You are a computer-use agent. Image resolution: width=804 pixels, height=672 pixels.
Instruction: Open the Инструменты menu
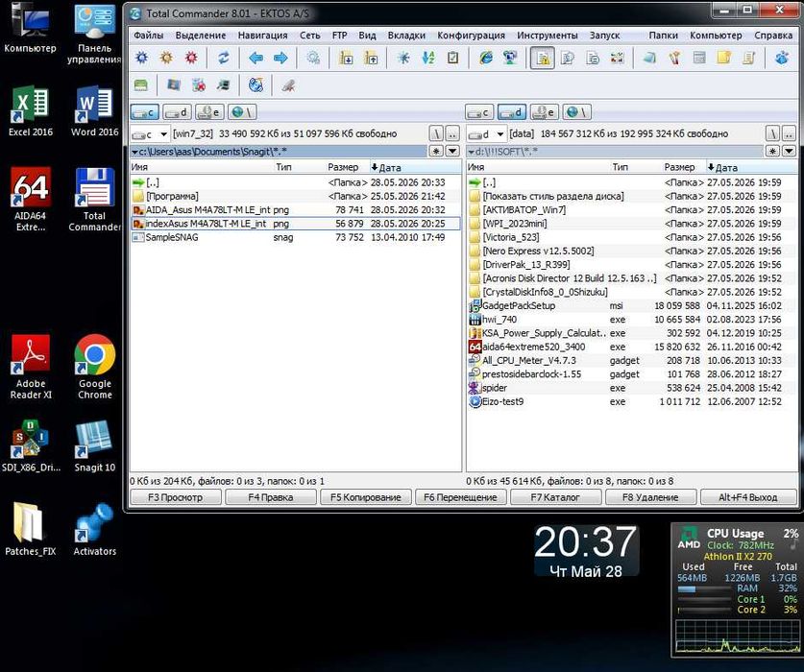click(548, 36)
